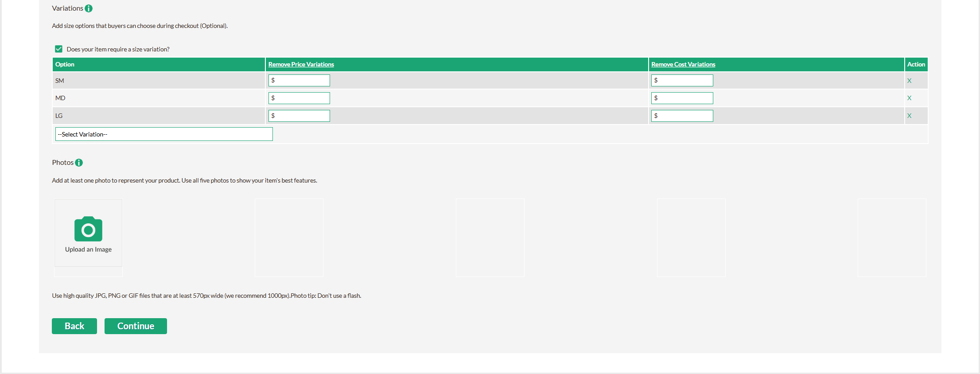Uncheck the size variation checkbox
The image size is (980, 374).
58,49
